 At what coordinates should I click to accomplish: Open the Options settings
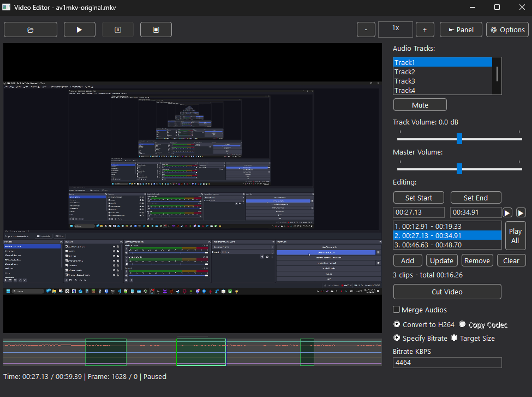click(507, 29)
